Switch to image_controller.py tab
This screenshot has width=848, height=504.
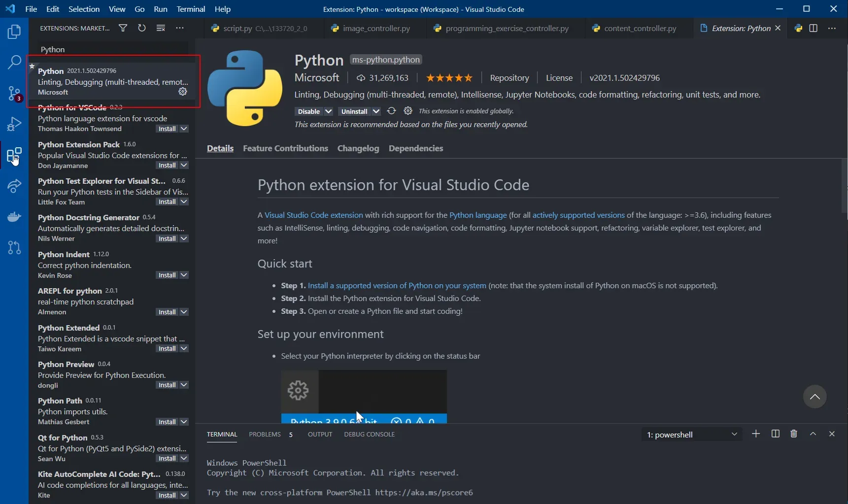tap(375, 28)
